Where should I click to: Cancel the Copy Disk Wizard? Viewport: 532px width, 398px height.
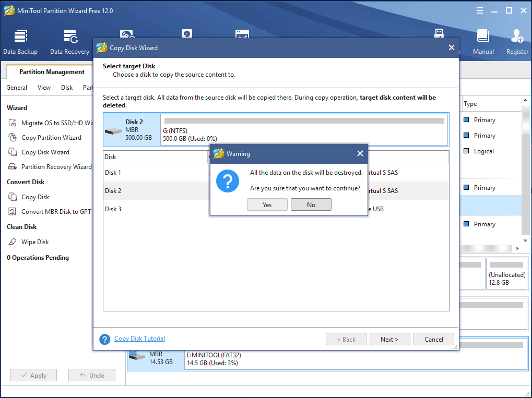point(434,339)
